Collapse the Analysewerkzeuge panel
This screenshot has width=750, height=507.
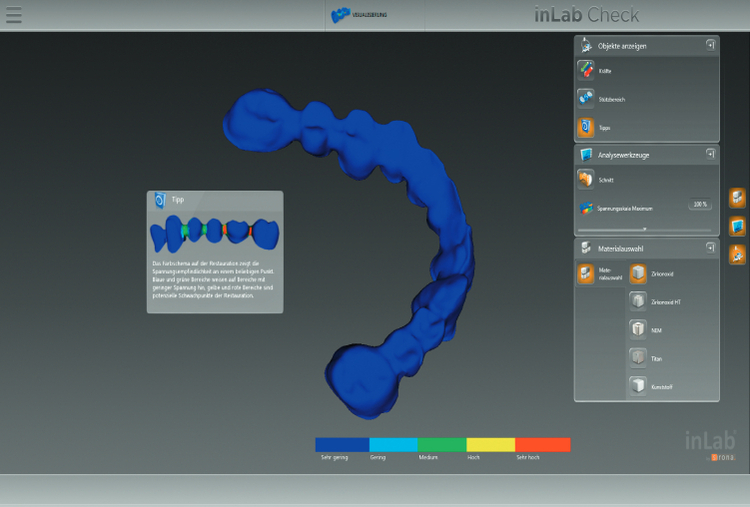tap(709, 154)
